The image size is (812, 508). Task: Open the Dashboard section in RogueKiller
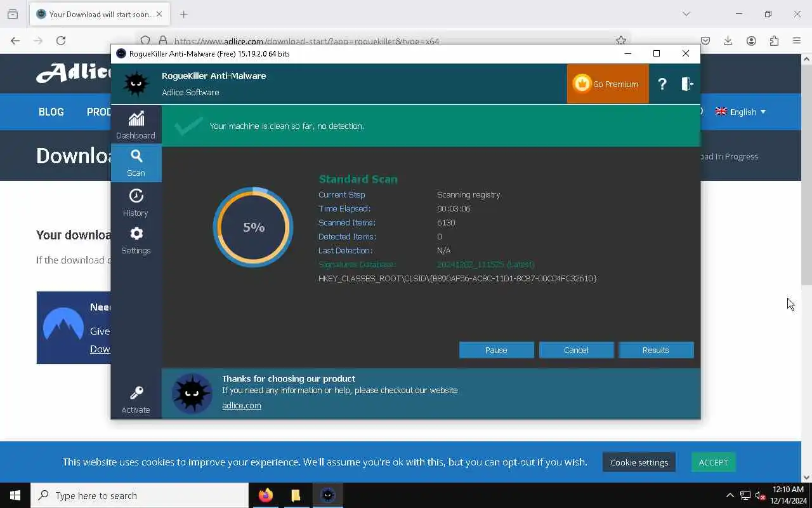136,125
